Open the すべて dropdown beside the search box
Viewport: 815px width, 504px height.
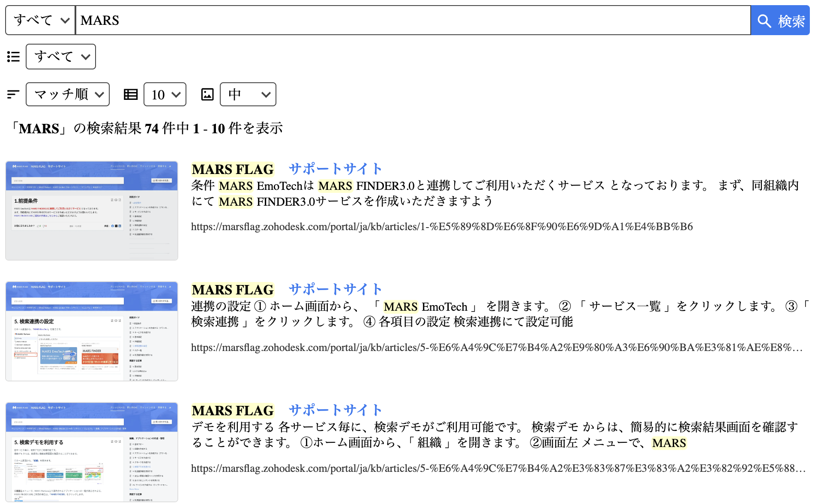(x=41, y=20)
